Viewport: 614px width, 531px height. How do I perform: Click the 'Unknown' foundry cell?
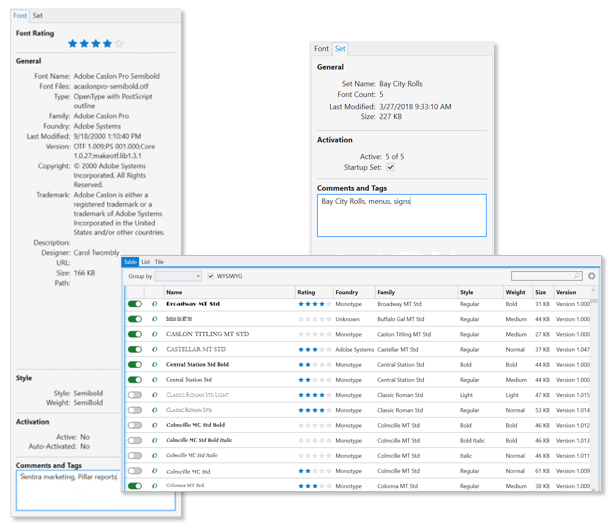347,319
